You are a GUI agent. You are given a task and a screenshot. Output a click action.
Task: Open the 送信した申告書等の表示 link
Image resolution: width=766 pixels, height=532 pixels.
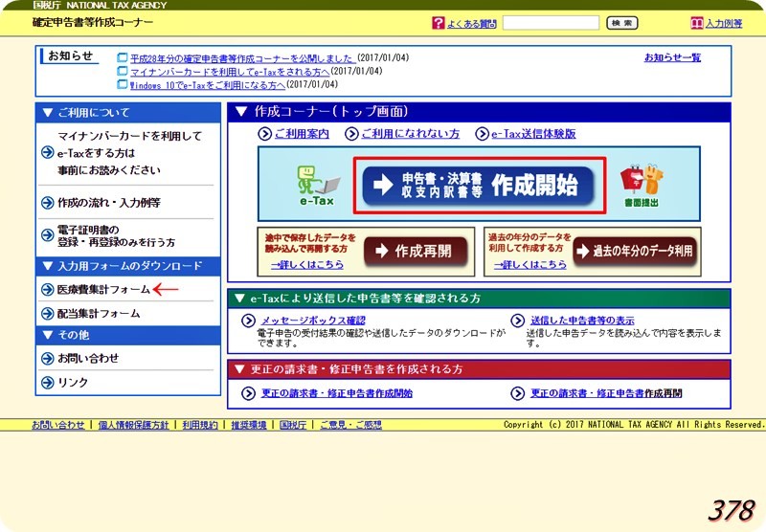coord(582,321)
